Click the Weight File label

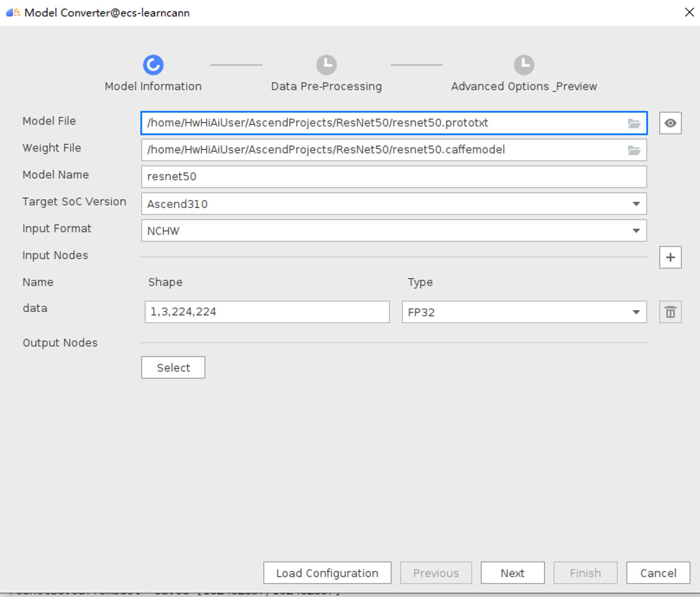click(52, 148)
